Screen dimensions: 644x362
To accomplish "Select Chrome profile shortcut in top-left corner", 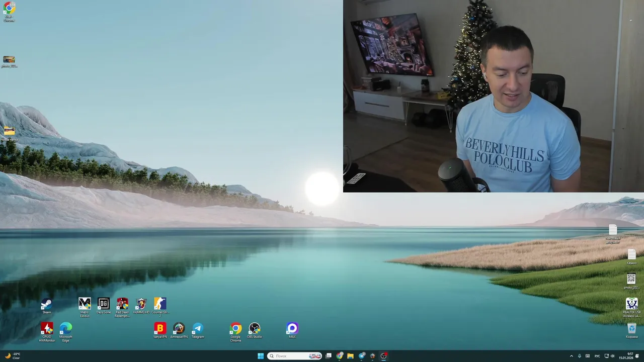I will [x=9, y=12].
